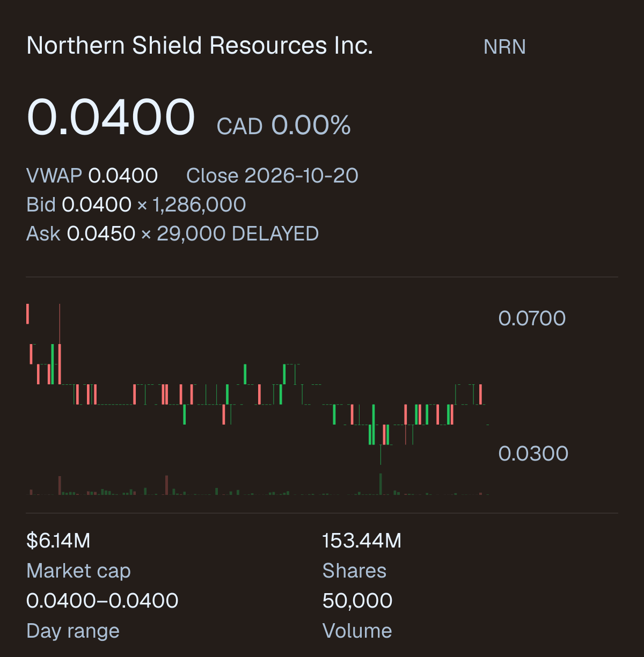Click the 0.0300 chart axis label
644x657 pixels.
coord(533,454)
